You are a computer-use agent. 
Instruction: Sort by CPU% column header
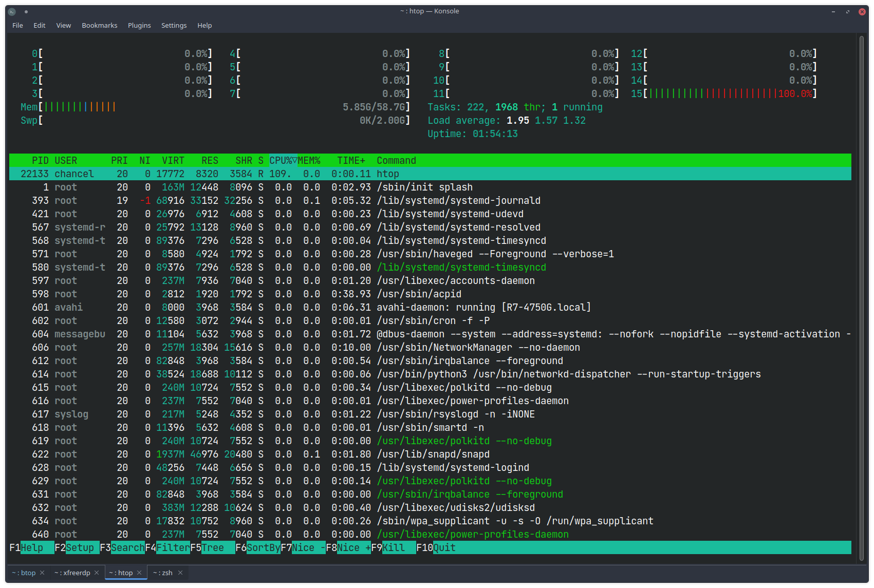point(283,161)
